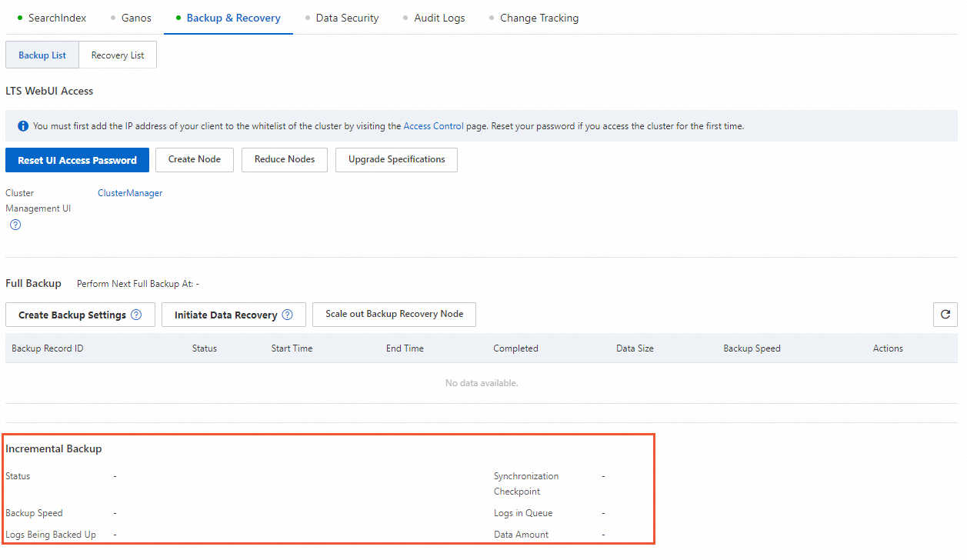The height and width of the screenshot is (560, 967).
Task: Click the Full Backup heading
Action: click(33, 283)
